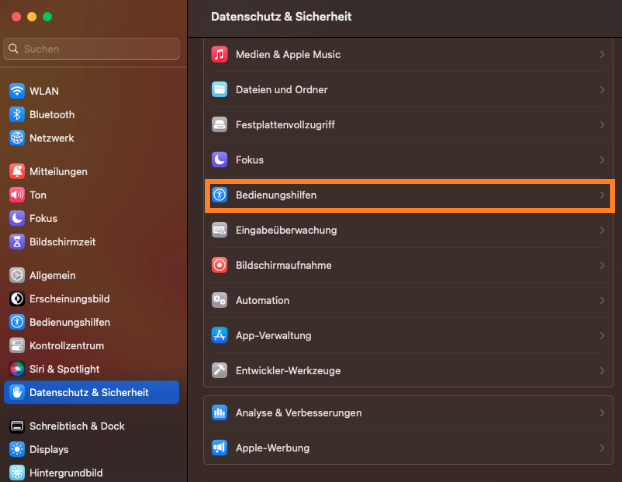Click the Automation gears icon
Viewport: 622px width, 482px height.
(220, 300)
